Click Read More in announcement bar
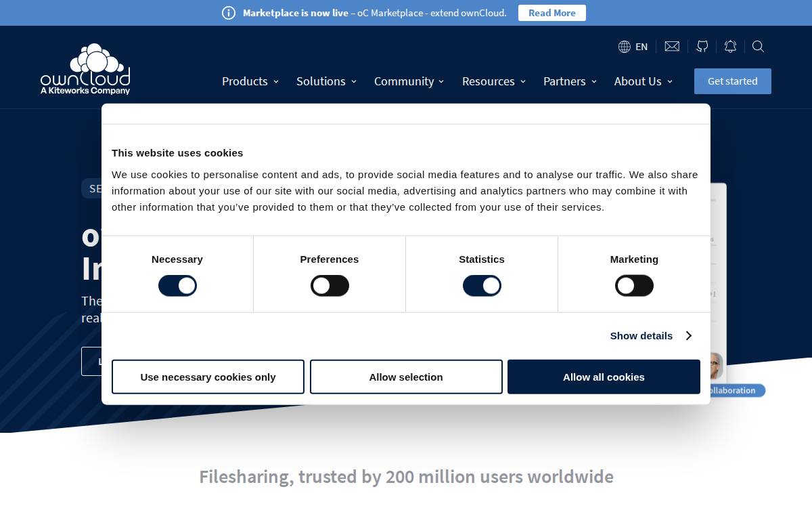 tap(552, 13)
